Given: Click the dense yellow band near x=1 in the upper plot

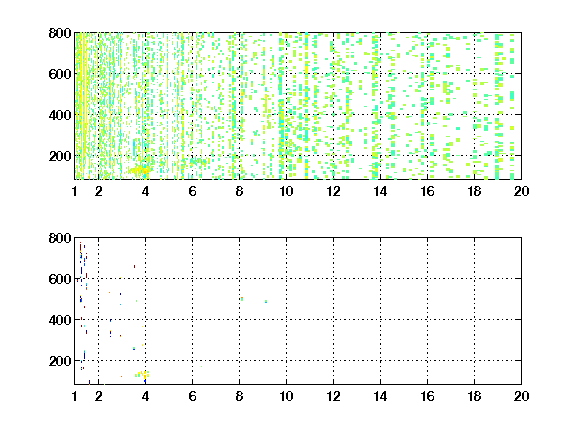Looking at the screenshot, I should coord(84,107).
